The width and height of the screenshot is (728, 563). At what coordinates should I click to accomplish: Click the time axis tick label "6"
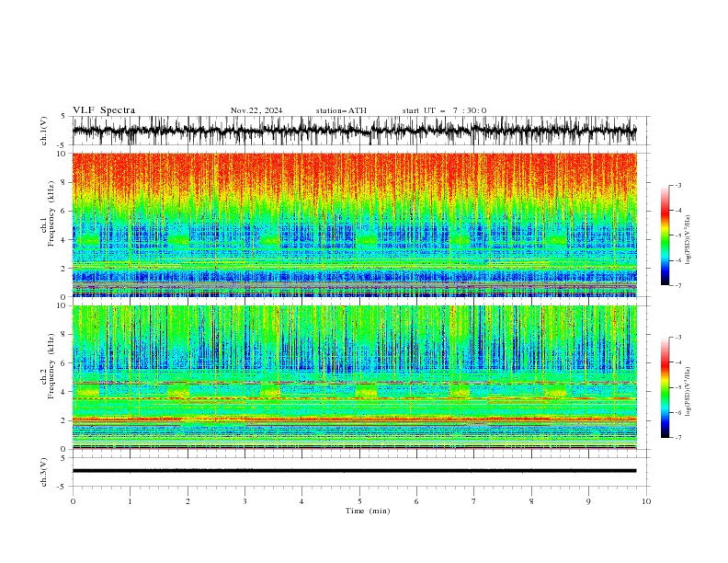tap(416, 501)
